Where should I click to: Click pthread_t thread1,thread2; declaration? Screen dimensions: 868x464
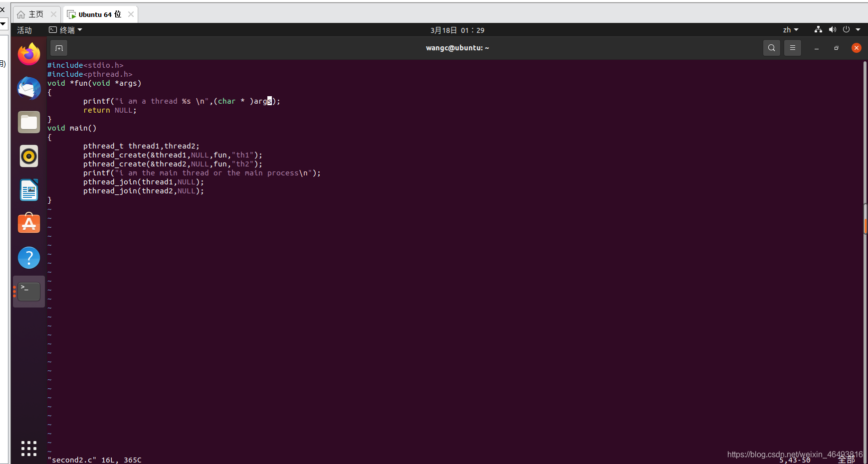[141, 146]
